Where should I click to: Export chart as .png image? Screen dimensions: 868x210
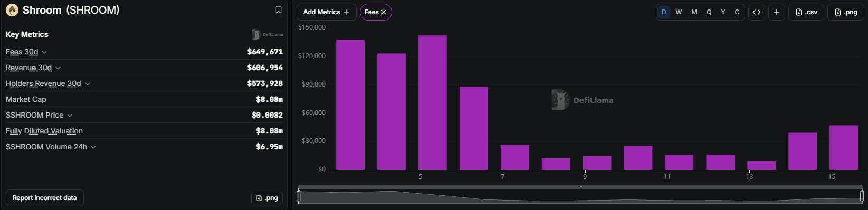pyautogui.click(x=845, y=12)
